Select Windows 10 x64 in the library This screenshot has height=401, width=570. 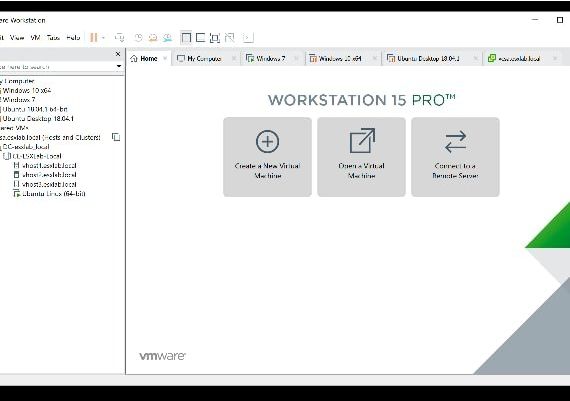[x=27, y=91]
